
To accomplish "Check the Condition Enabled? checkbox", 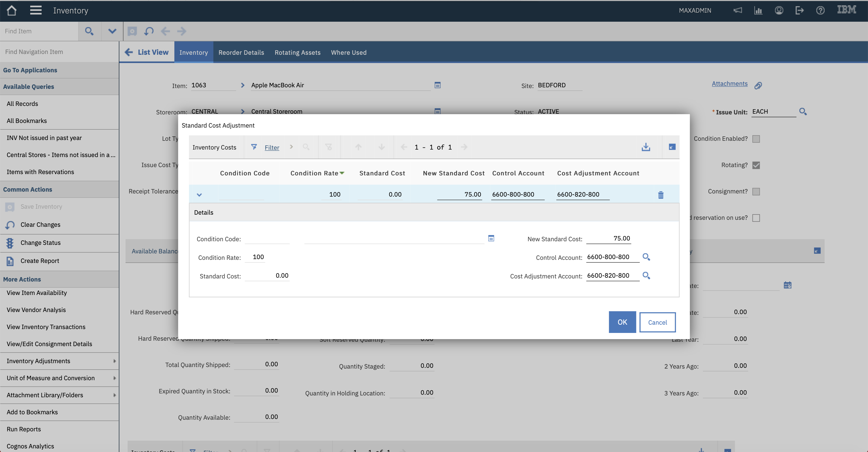I will [x=756, y=138].
